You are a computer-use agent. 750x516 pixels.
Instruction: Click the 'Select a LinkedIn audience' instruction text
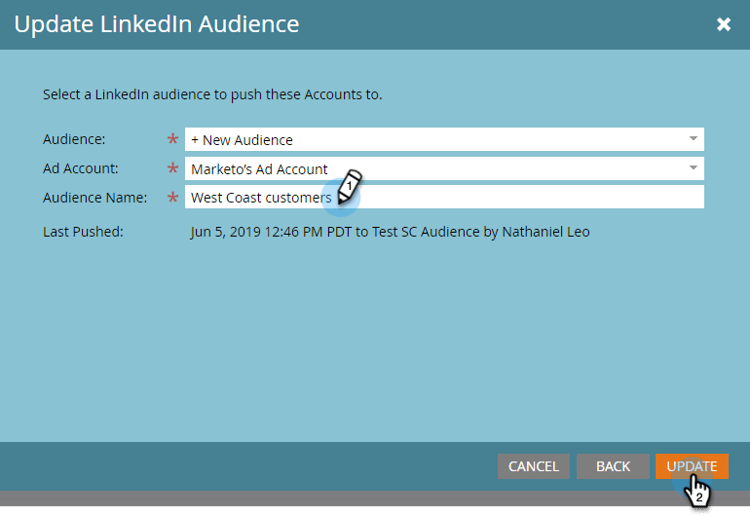coord(212,95)
